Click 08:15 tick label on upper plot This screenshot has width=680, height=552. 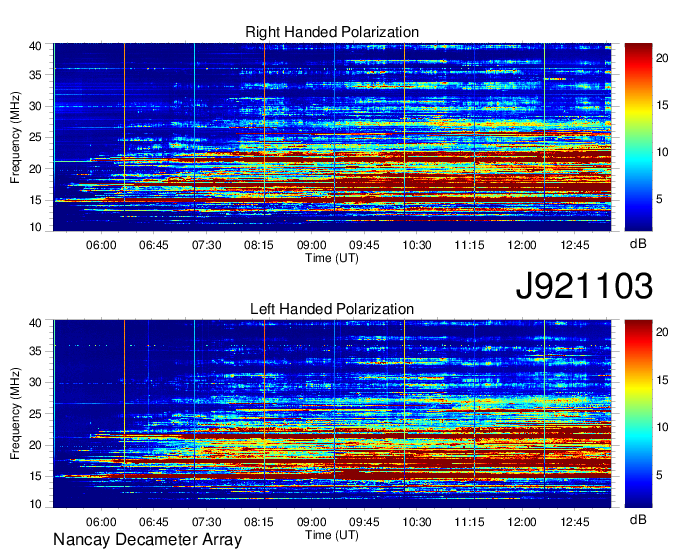259,245
